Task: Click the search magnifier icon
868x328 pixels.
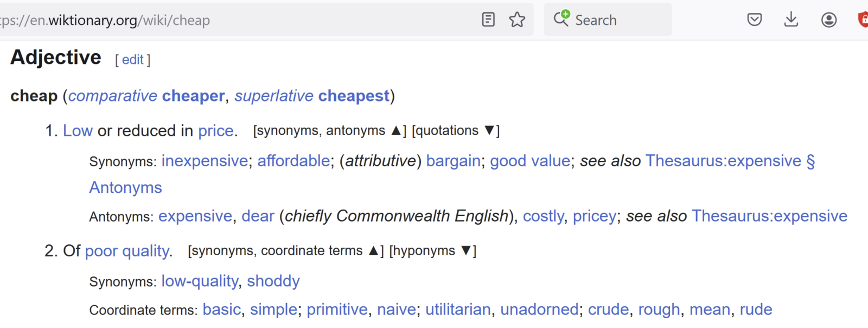Action: (561, 19)
